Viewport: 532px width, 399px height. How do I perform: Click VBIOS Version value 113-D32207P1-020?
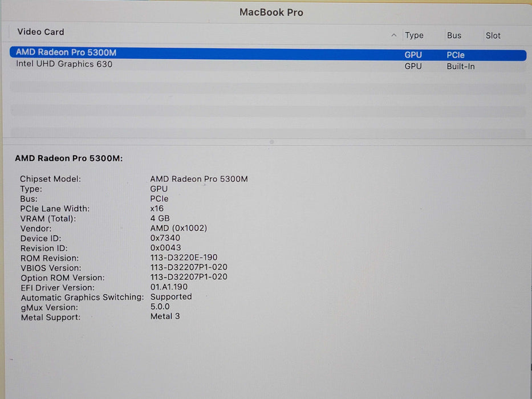(x=189, y=267)
